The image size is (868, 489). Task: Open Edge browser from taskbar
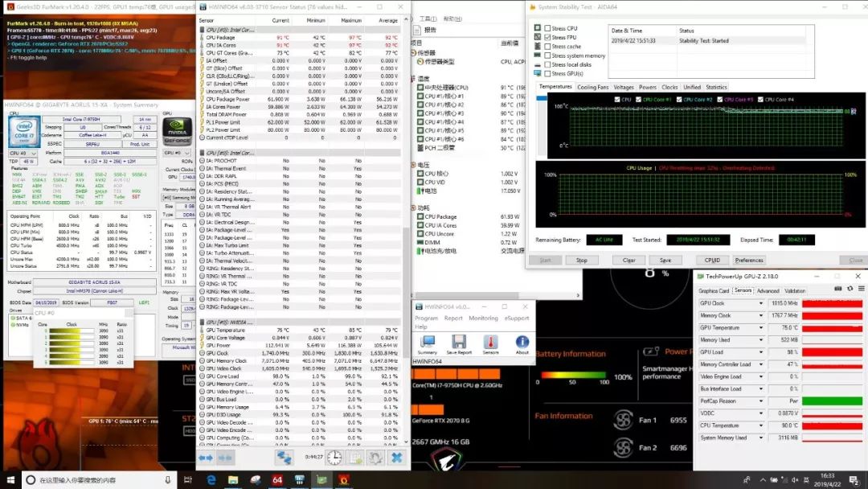211,479
